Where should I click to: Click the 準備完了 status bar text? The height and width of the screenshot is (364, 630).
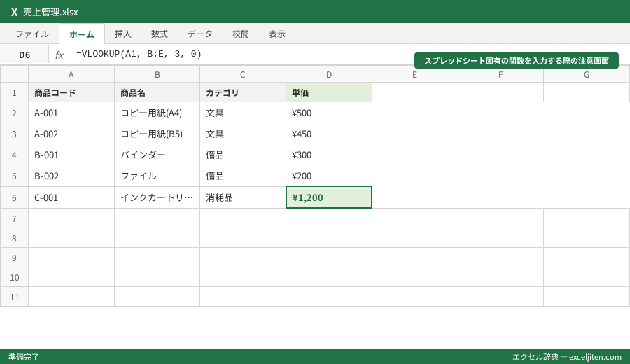tap(24, 357)
